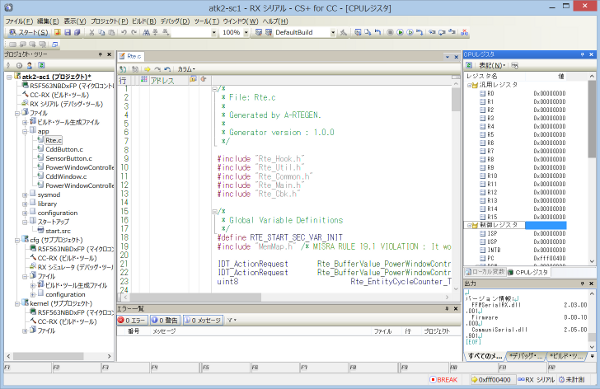Collapse the 制御レジスタ group
The image size is (600, 389).
(469, 225)
